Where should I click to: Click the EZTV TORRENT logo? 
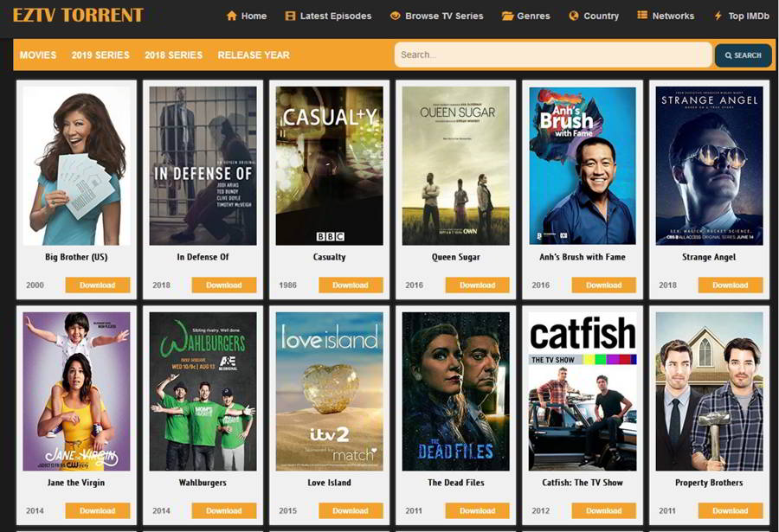78,16
